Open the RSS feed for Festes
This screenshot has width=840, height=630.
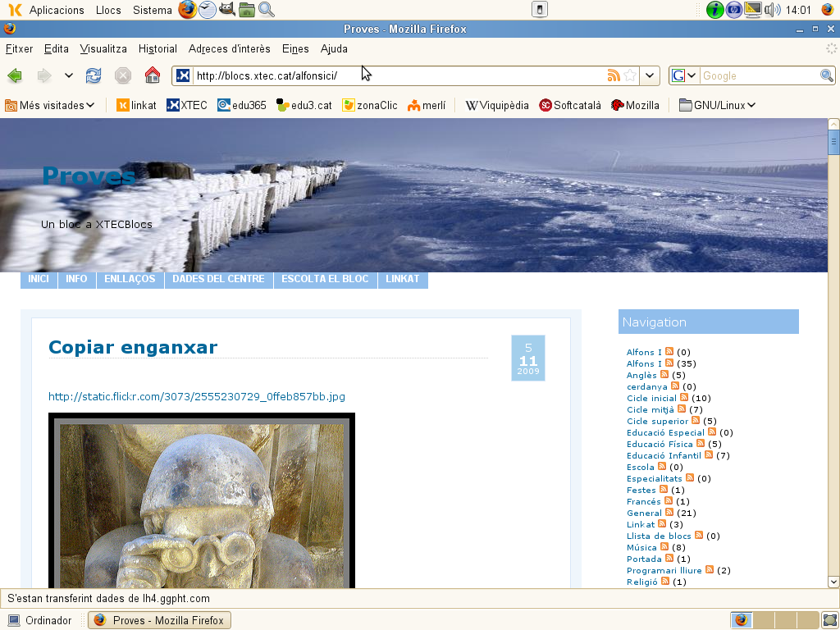point(664,489)
